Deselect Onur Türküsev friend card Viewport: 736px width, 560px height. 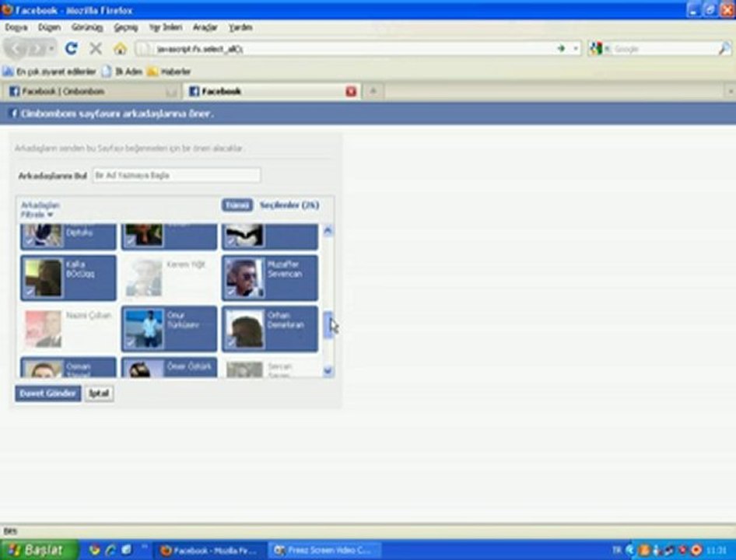coord(169,328)
